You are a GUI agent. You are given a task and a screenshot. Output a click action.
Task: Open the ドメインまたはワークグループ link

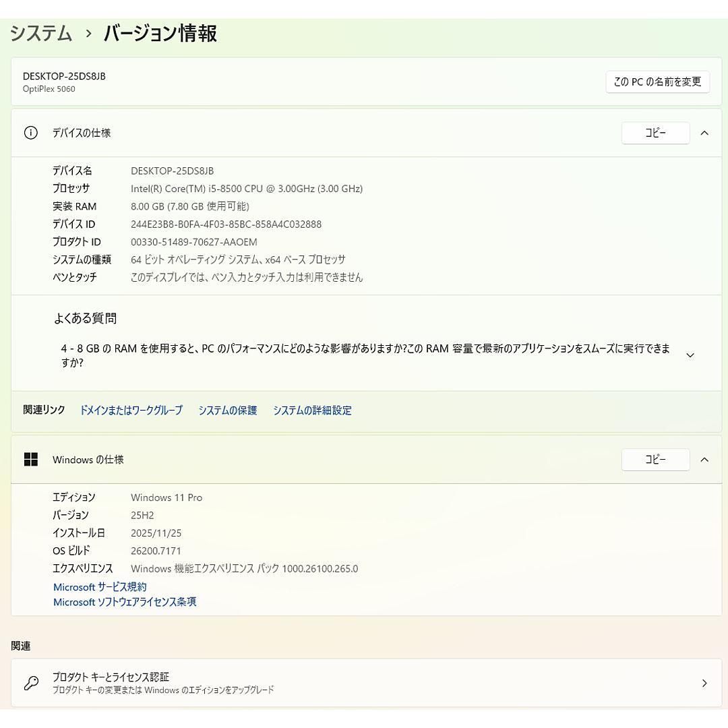pos(131,410)
